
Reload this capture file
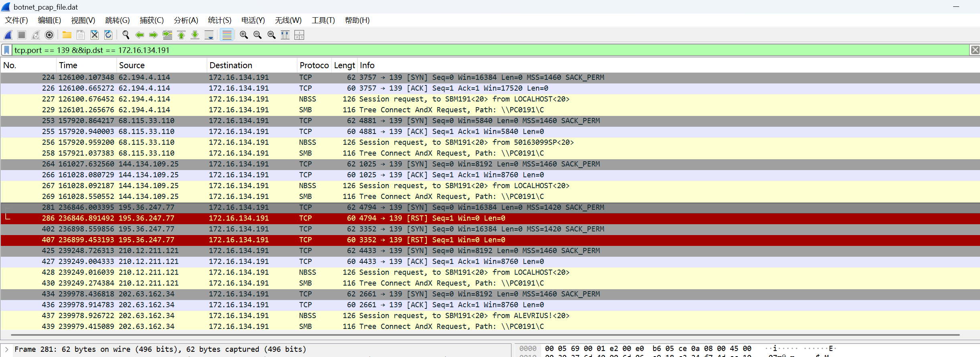(x=108, y=35)
